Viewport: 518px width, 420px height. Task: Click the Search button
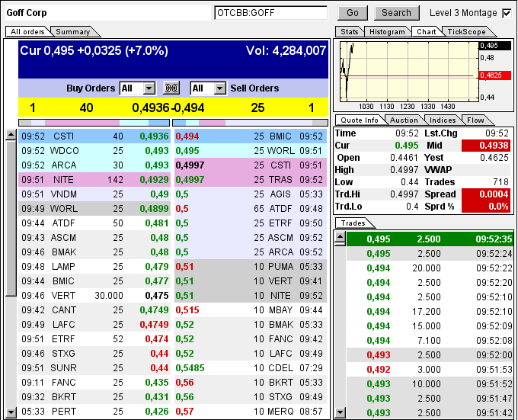[x=396, y=13]
